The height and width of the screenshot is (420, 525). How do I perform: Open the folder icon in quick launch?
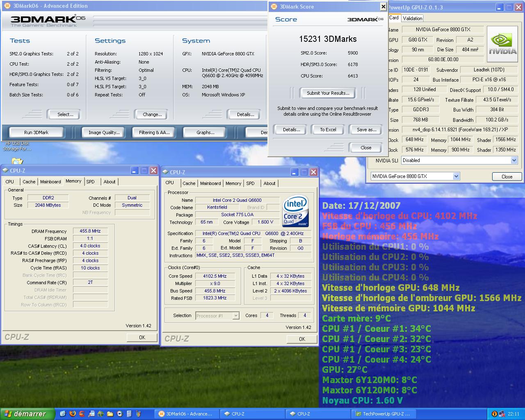[x=110, y=414]
